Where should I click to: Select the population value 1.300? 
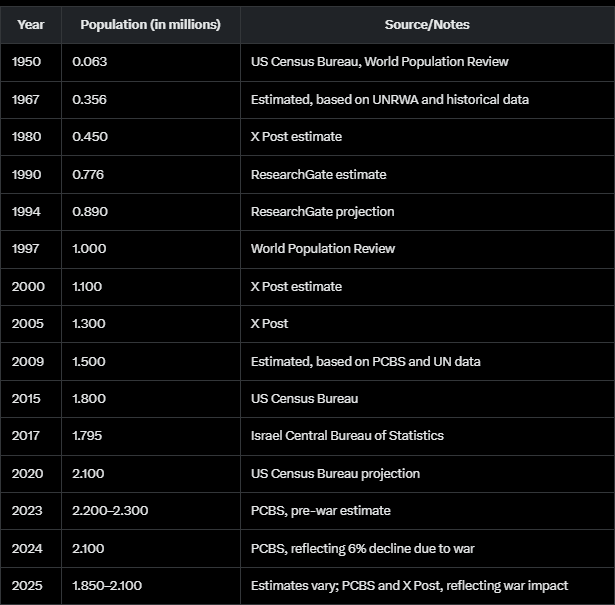[x=89, y=323]
